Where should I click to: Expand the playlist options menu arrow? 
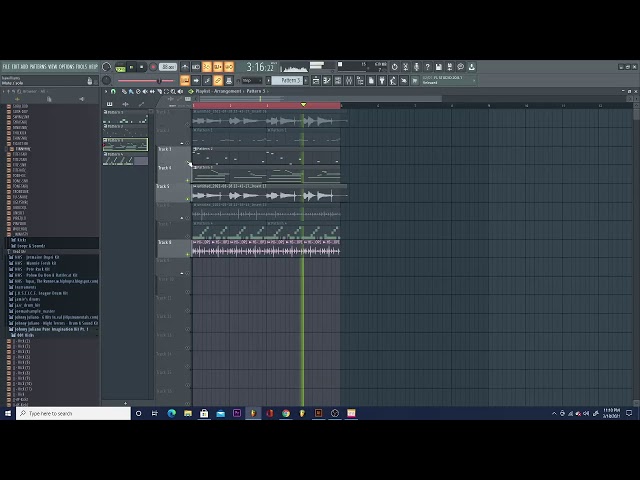(x=106, y=91)
